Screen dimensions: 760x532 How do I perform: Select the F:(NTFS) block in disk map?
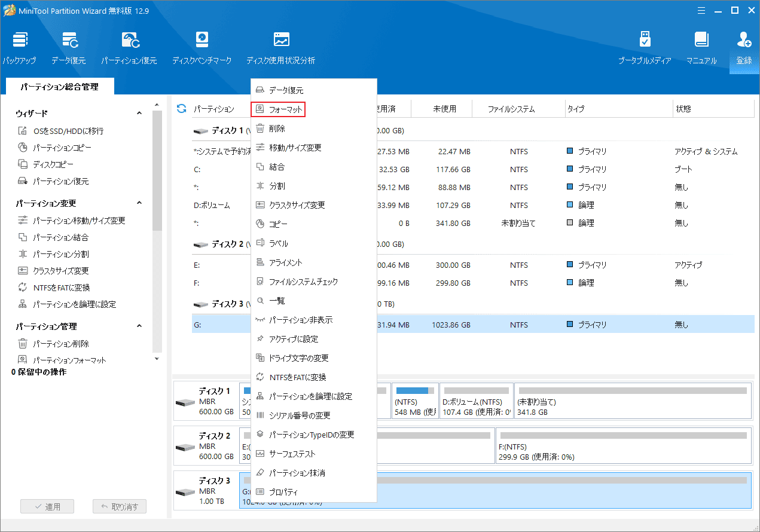[624, 447]
